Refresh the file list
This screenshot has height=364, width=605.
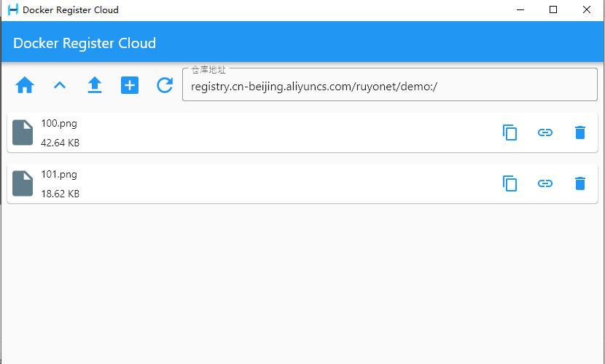[165, 85]
